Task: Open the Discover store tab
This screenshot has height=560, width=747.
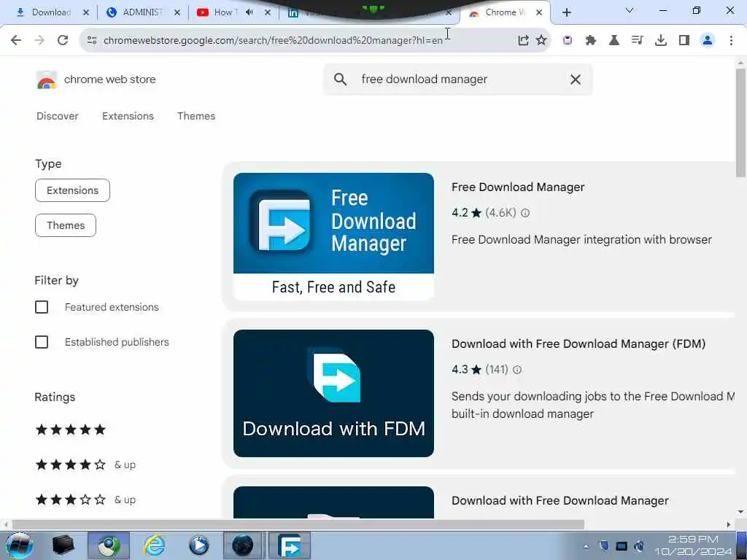Action: (x=57, y=116)
